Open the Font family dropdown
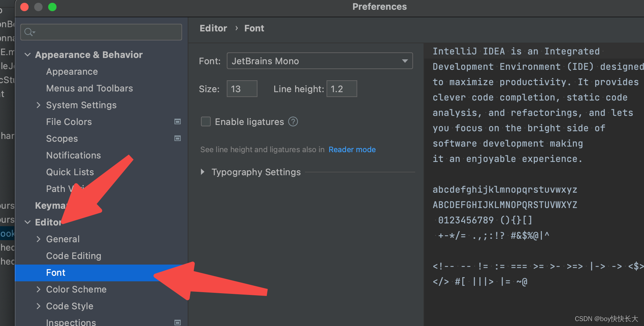The height and width of the screenshot is (326, 644). (320, 61)
